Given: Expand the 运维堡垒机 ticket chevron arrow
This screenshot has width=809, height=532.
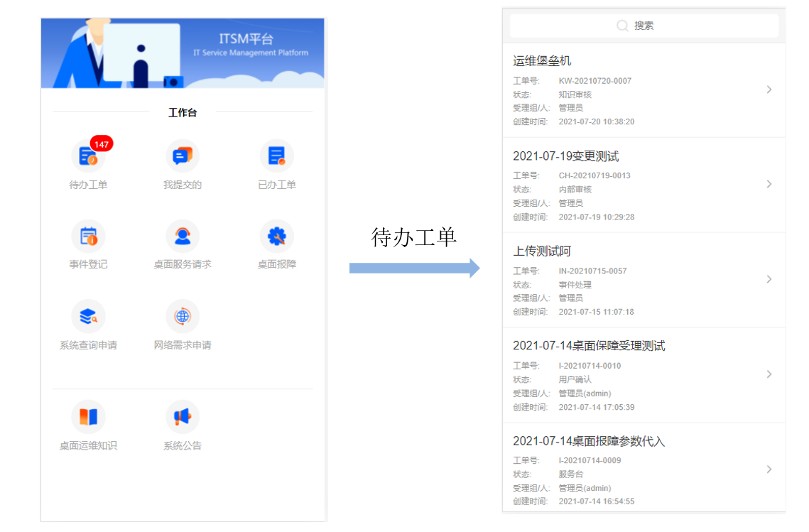Looking at the screenshot, I should (769, 89).
